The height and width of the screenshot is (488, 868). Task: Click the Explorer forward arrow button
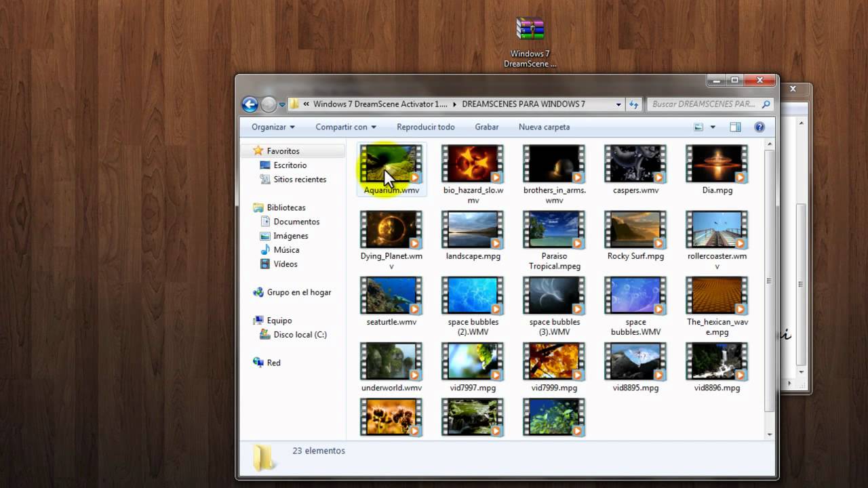coord(269,104)
